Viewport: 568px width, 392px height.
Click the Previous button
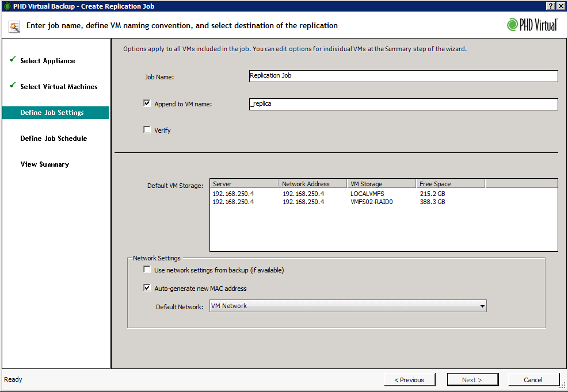click(409, 380)
